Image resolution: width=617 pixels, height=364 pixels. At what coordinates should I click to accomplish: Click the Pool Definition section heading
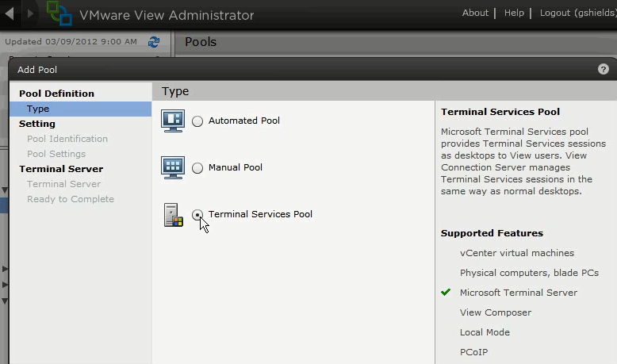tap(56, 94)
